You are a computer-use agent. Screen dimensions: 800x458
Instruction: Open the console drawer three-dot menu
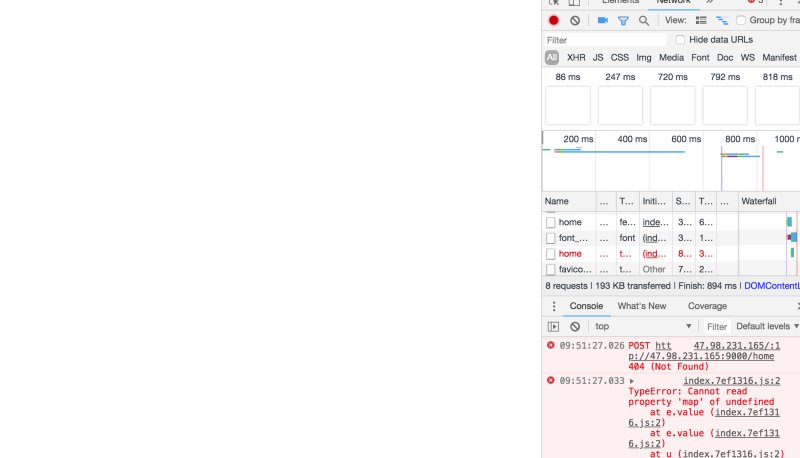pyautogui.click(x=554, y=306)
